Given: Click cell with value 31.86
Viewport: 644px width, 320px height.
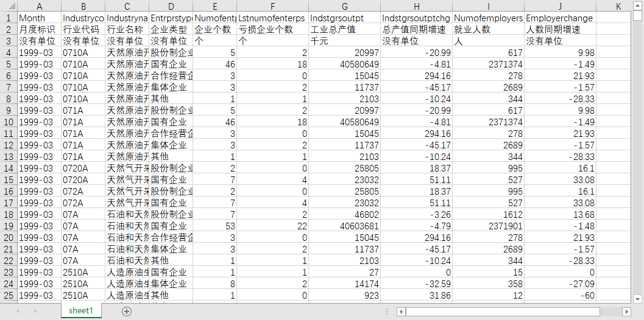Looking at the screenshot, I should pos(417,296).
